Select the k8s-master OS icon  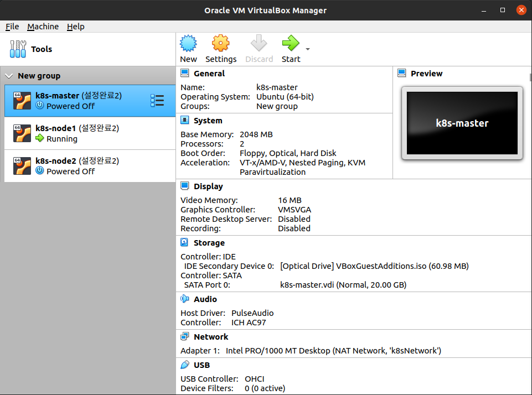point(22,101)
